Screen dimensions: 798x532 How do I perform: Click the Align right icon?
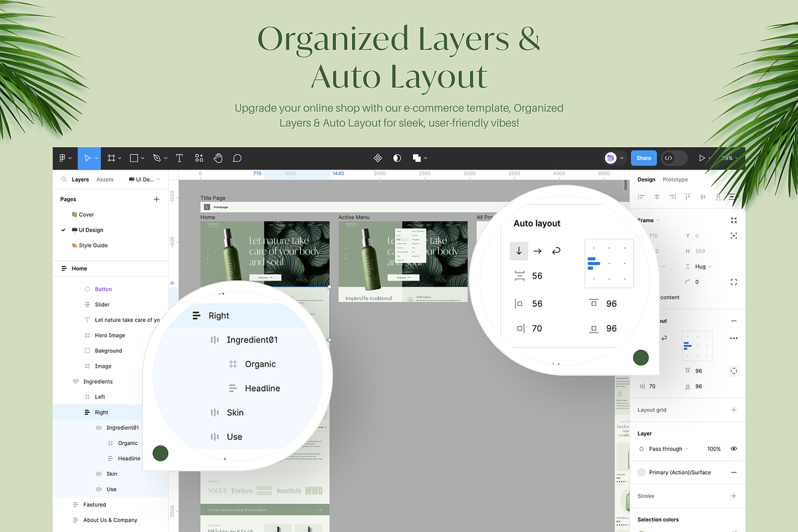point(672,197)
